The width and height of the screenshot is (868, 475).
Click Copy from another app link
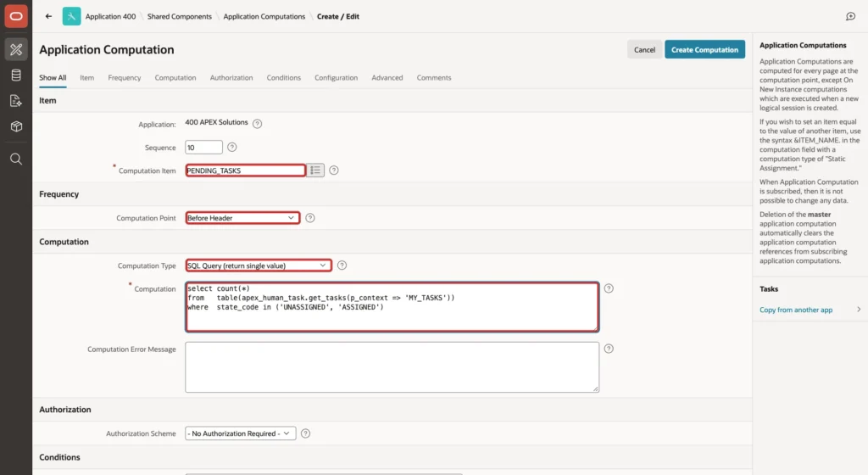tap(796, 310)
